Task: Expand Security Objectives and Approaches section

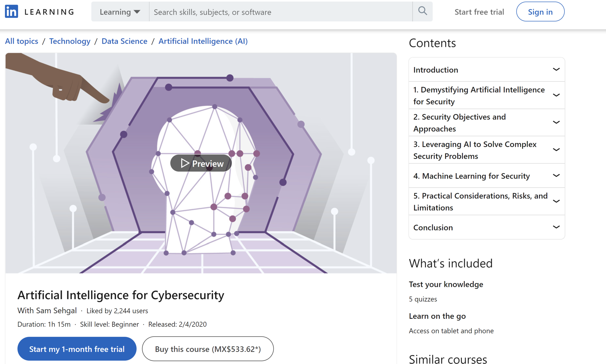Action: (556, 122)
